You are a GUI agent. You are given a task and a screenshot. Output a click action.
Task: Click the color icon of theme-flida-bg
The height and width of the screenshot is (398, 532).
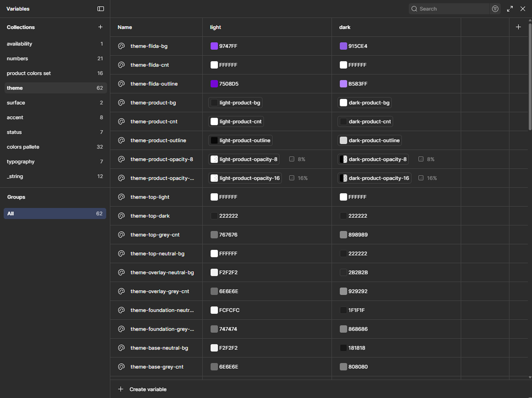(121, 46)
